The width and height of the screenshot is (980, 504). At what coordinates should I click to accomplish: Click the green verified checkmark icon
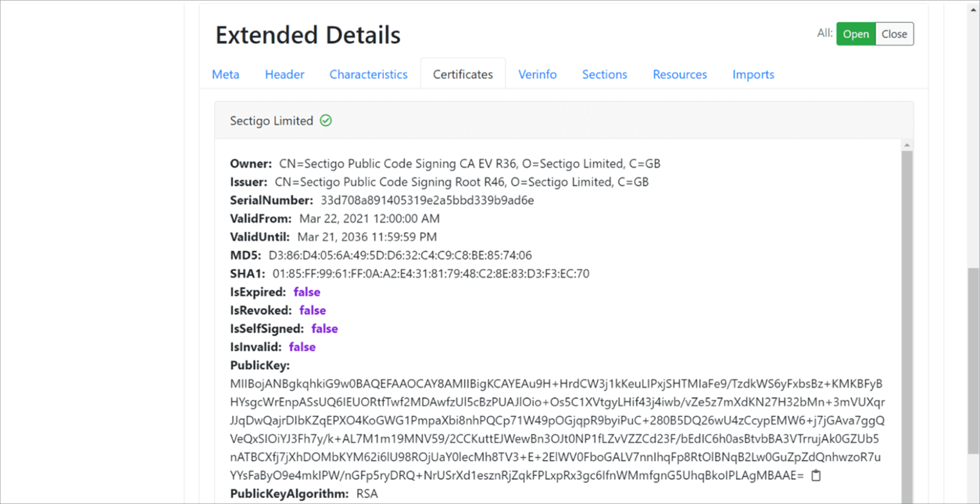click(x=326, y=121)
